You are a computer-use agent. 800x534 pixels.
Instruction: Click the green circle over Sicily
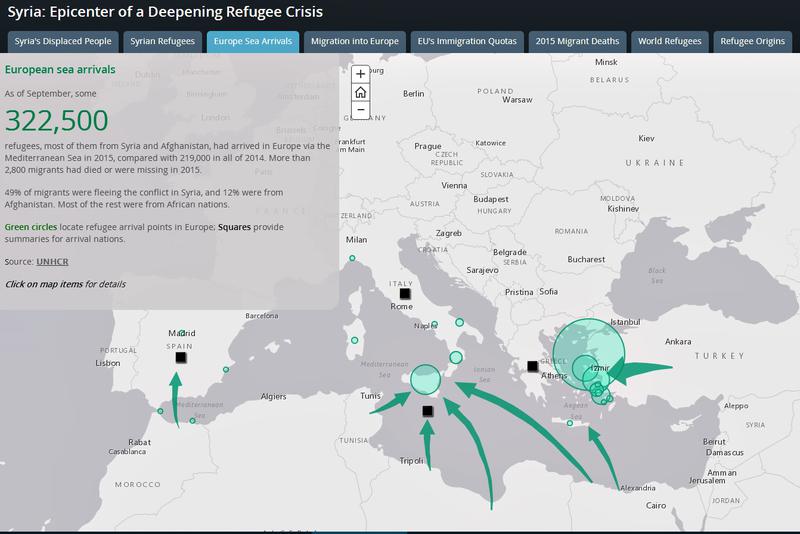pyautogui.click(x=426, y=378)
